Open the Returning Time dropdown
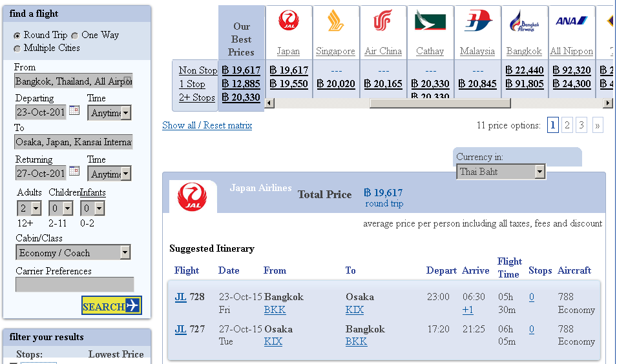Screen dimensions: 617x364 coord(109,174)
